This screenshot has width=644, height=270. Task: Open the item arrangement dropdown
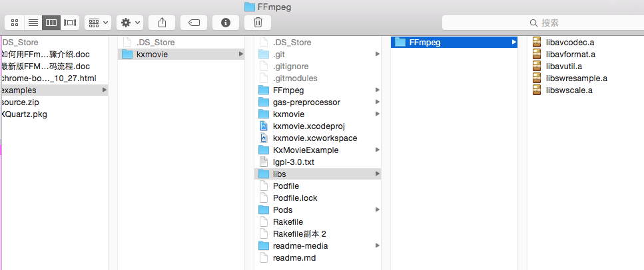98,23
